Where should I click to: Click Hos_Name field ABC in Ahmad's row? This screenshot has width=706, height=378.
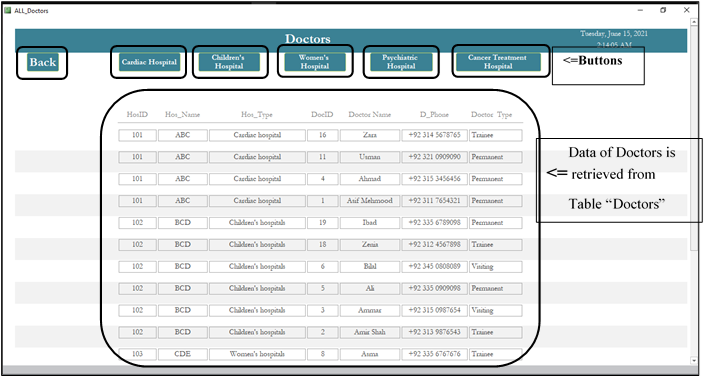pyautogui.click(x=182, y=179)
